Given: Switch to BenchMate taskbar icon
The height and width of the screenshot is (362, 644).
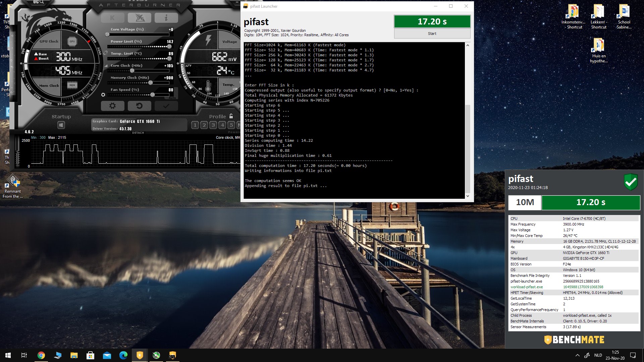Looking at the screenshot, I should click(140, 355).
